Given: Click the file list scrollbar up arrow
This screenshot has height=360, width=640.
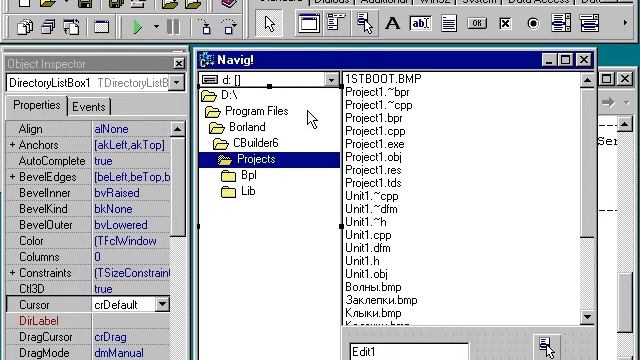Looking at the screenshot, I should coord(587,80).
